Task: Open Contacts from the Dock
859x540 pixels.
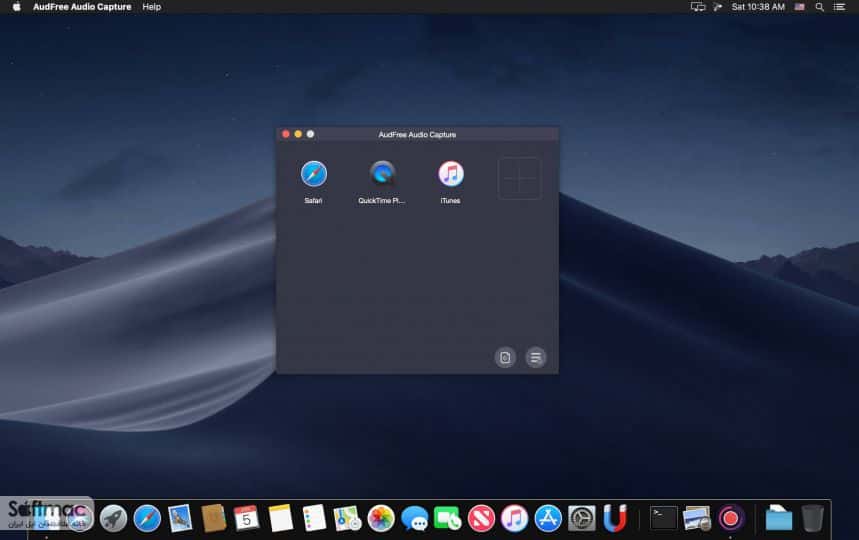Action: coord(214,518)
